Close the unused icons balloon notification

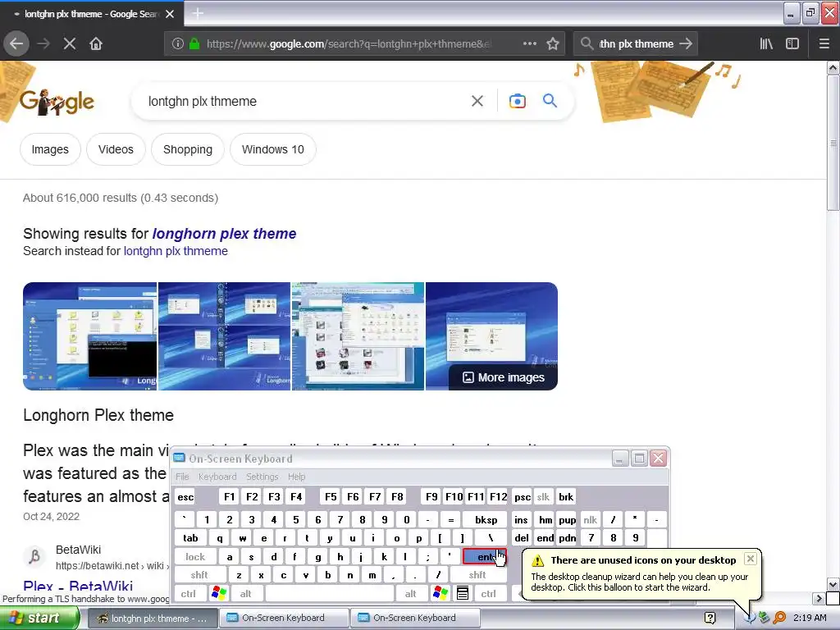pos(751,559)
